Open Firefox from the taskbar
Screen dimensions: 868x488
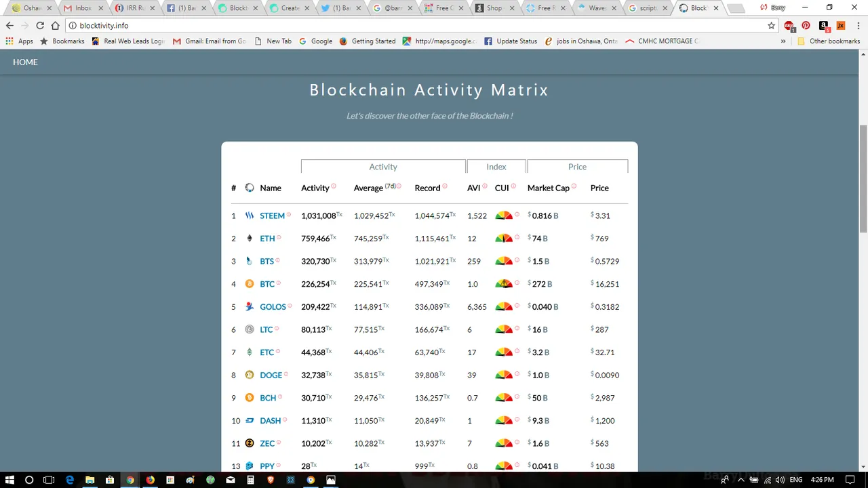pos(150,480)
